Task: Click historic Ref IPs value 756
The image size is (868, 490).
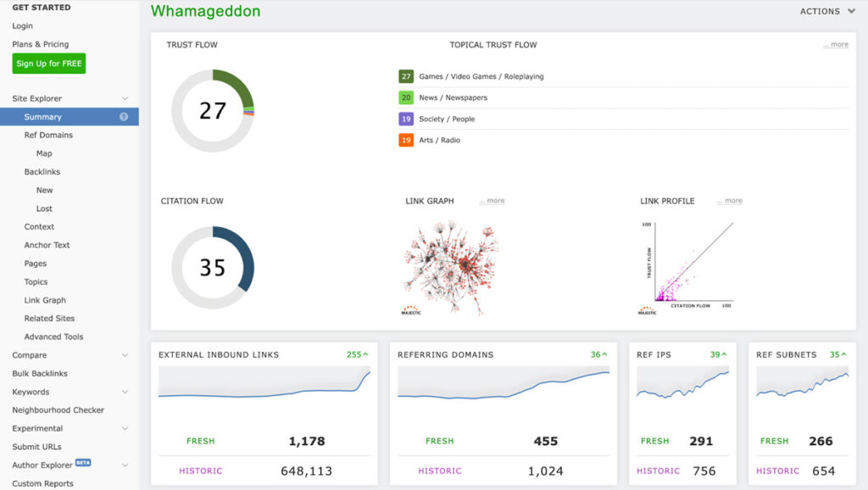Action: click(x=704, y=471)
